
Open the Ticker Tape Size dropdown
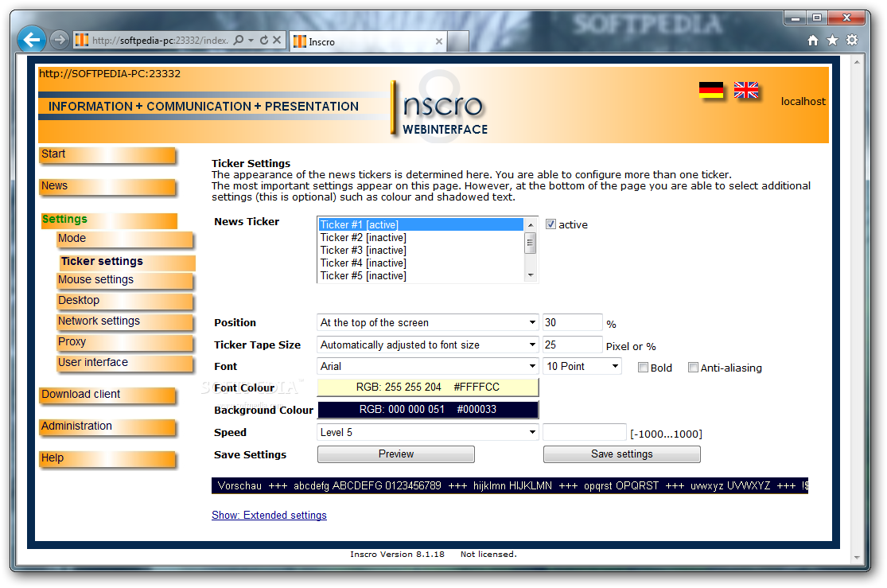pos(427,345)
